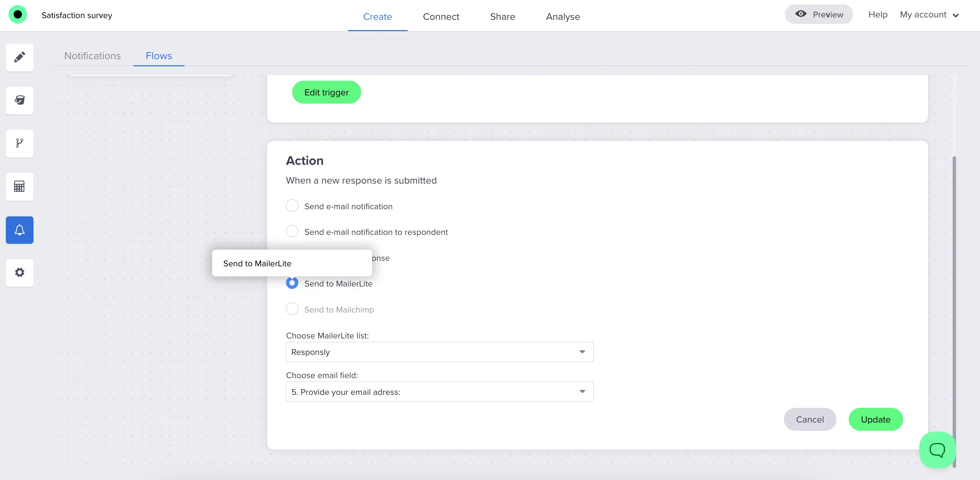Open the calculator panel in sidebar

[x=19, y=187]
